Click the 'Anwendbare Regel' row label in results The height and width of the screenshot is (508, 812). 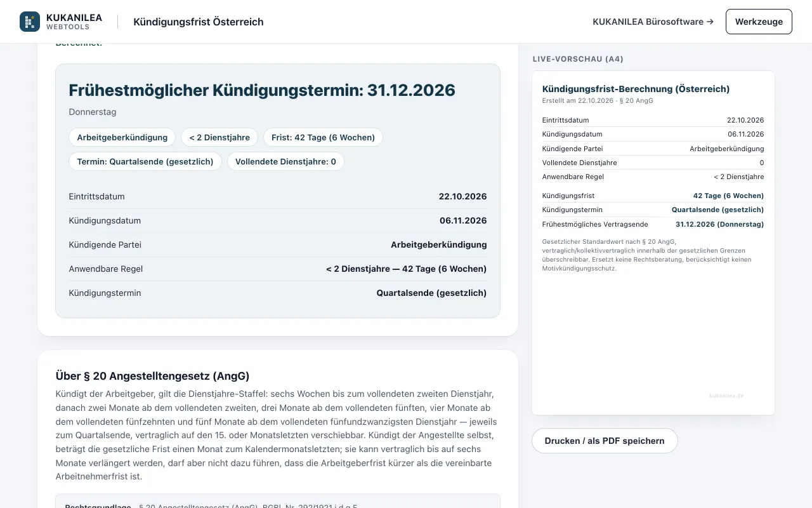point(106,269)
